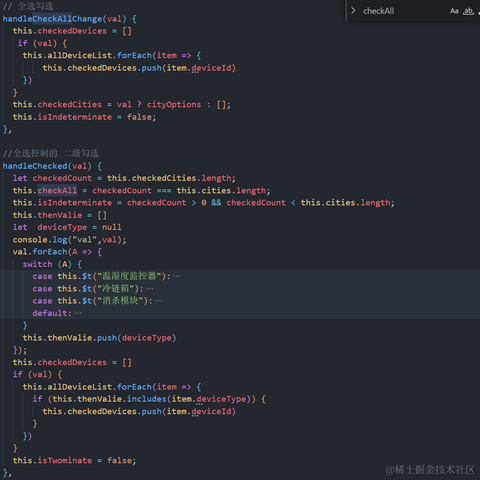Click the handleChecked(val) method name
480x480 pixels.
[47, 166]
